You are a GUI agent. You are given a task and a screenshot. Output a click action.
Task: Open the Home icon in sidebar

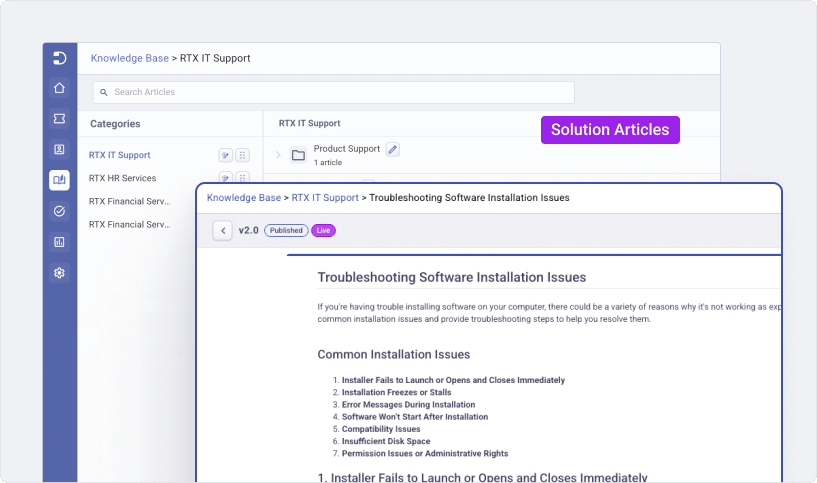point(59,88)
